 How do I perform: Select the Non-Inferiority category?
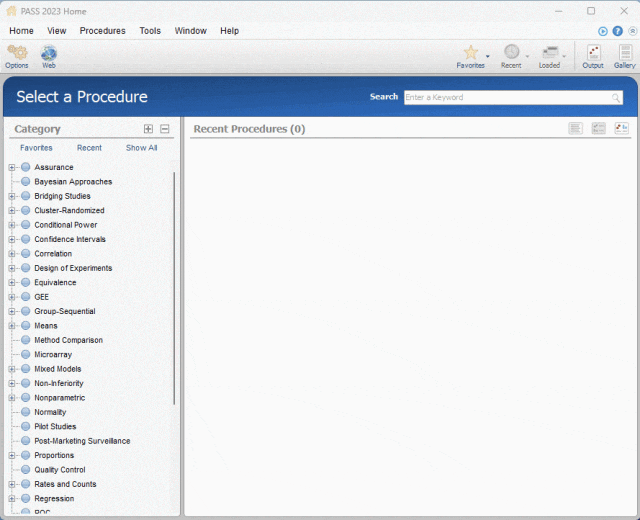(x=59, y=383)
